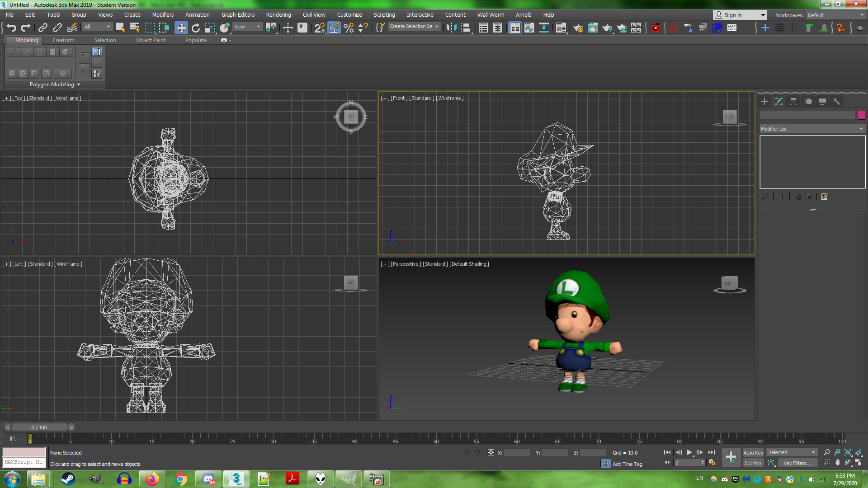Open the Motion panel icon

[x=808, y=102]
